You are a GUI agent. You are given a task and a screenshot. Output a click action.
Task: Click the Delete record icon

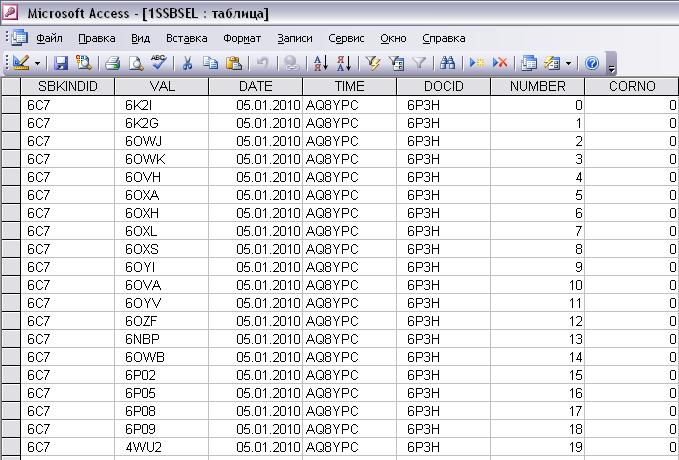(500, 63)
